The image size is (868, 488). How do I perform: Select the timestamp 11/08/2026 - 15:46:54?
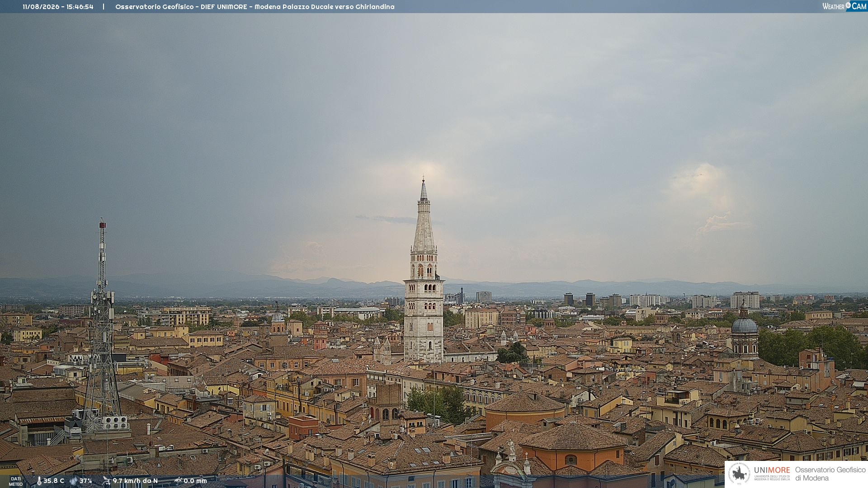click(x=58, y=7)
